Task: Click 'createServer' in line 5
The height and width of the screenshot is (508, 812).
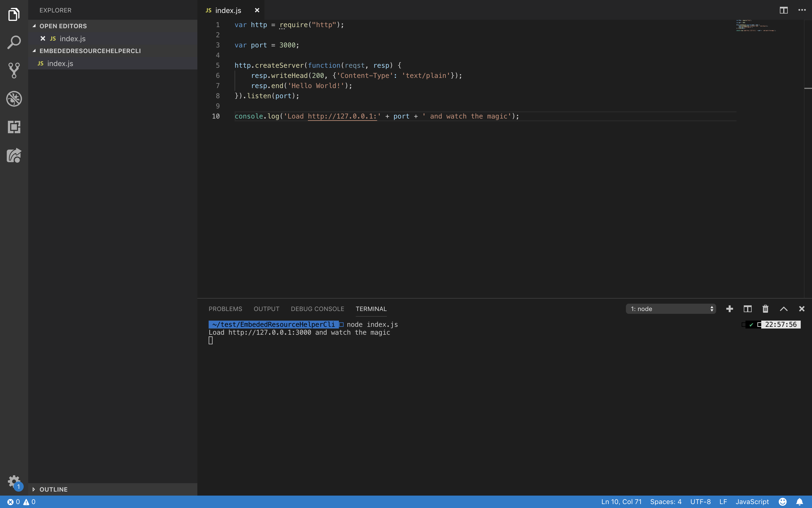Action: tap(279, 65)
